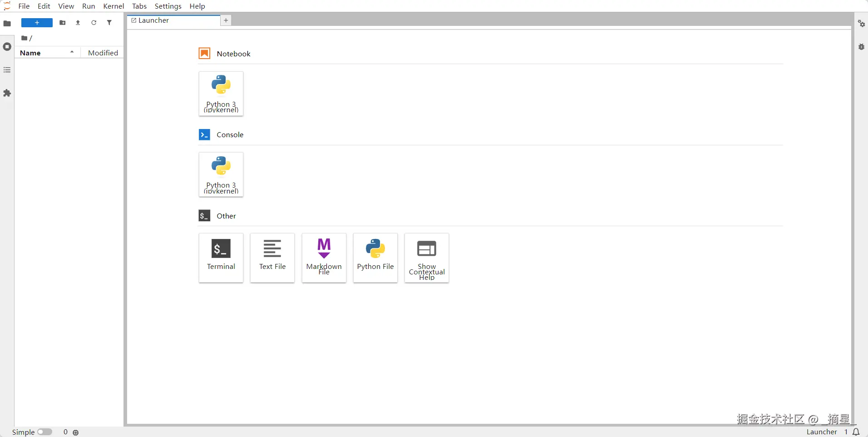868x437 pixels.
Task: Create a new Markdown File
Action: (x=324, y=258)
